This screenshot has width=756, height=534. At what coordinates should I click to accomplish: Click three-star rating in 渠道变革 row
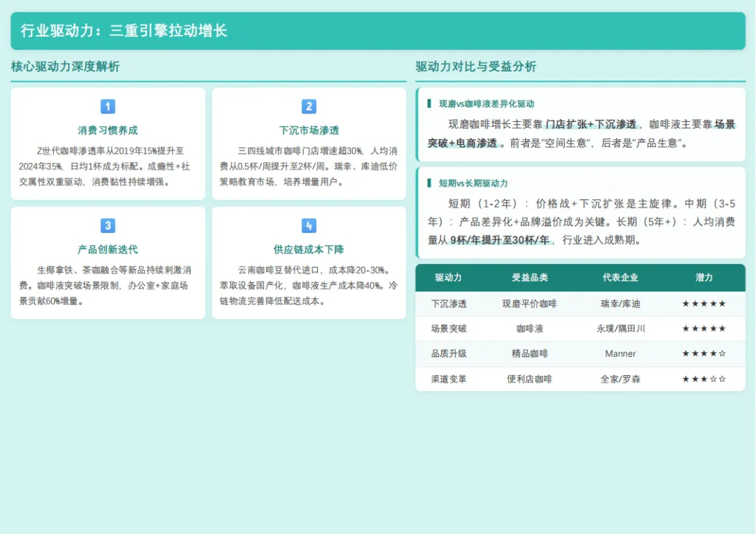coord(703,379)
